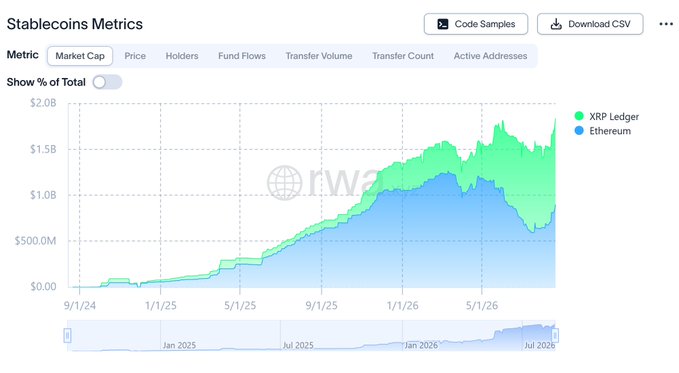Image resolution: width=679 pixels, height=373 pixels.
Task: Click the Metric label before the tabs
Action: [23, 55]
